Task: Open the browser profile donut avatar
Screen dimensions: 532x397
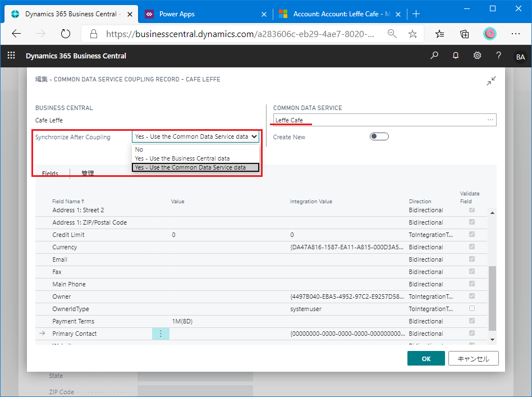Action: tap(489, 34)
